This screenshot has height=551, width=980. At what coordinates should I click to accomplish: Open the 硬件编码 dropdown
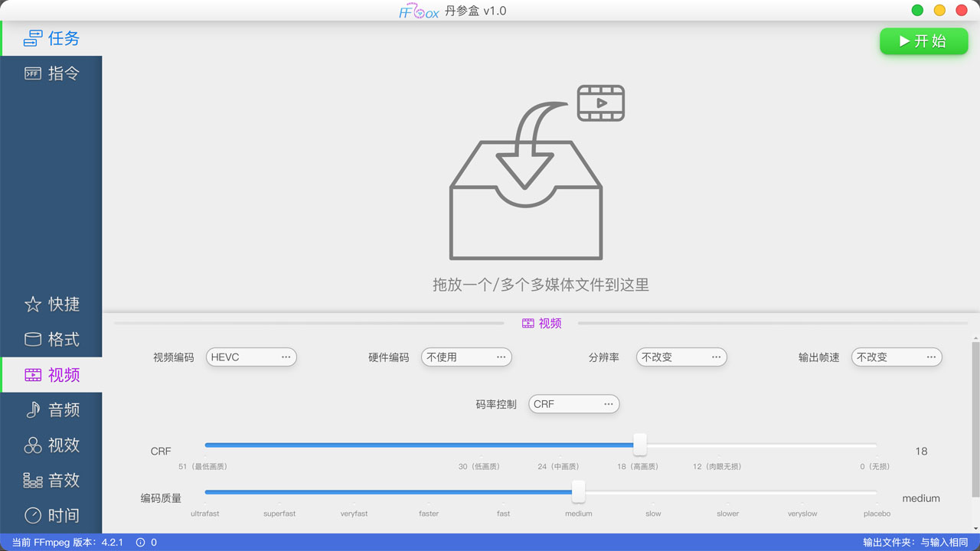[x=466, y=357]
